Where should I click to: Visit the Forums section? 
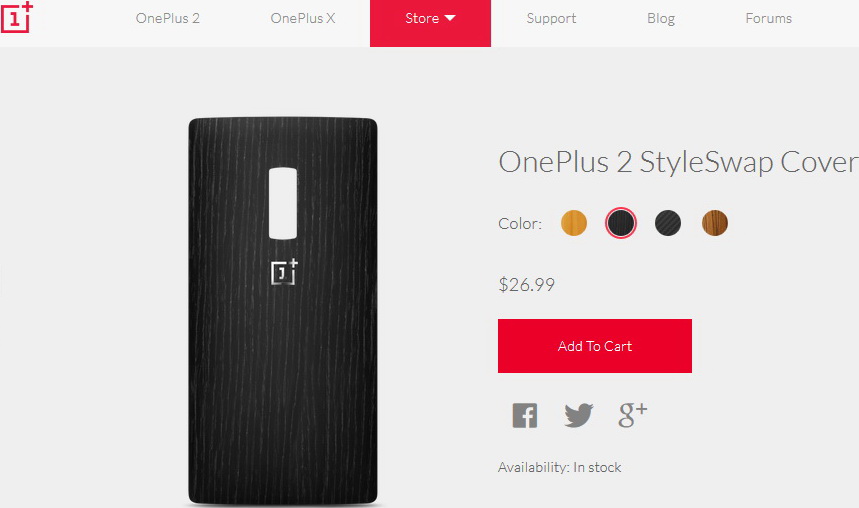[x=768, y=18]
